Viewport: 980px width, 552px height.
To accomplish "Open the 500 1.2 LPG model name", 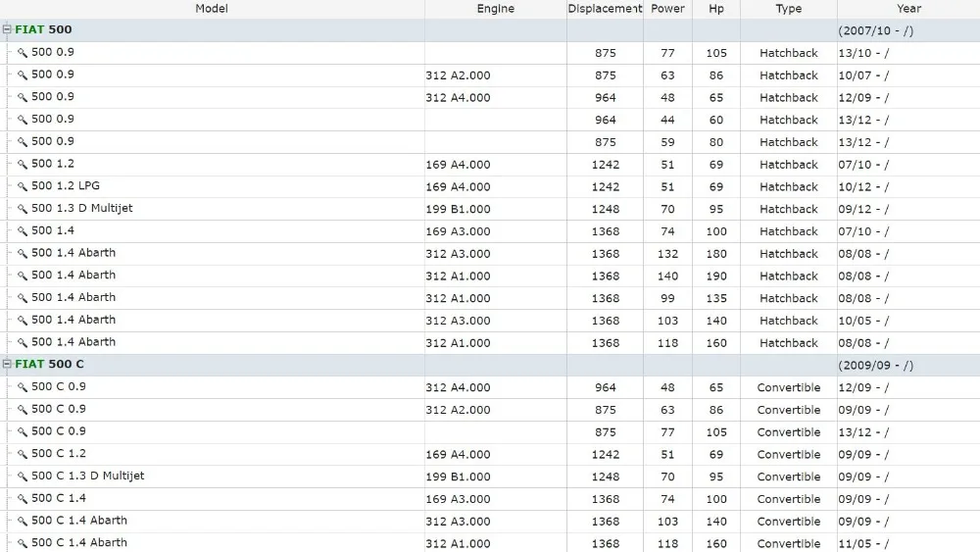I will (x=66, y=185).
